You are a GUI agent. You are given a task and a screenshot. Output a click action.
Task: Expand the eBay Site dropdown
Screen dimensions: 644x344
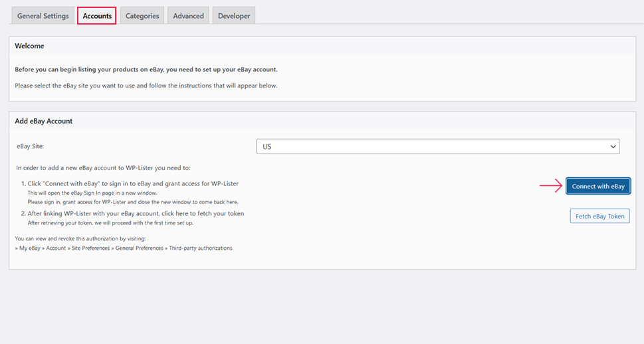pos(438,147)
